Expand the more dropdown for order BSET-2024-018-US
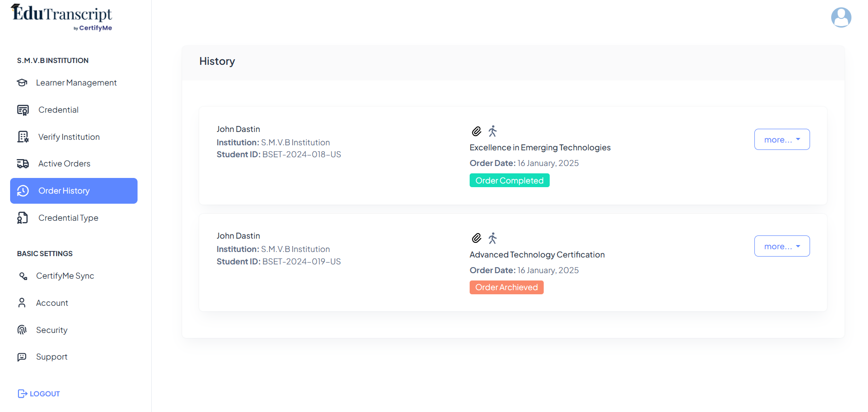Screen dimensions: 868x412 [x=782, y=139]
